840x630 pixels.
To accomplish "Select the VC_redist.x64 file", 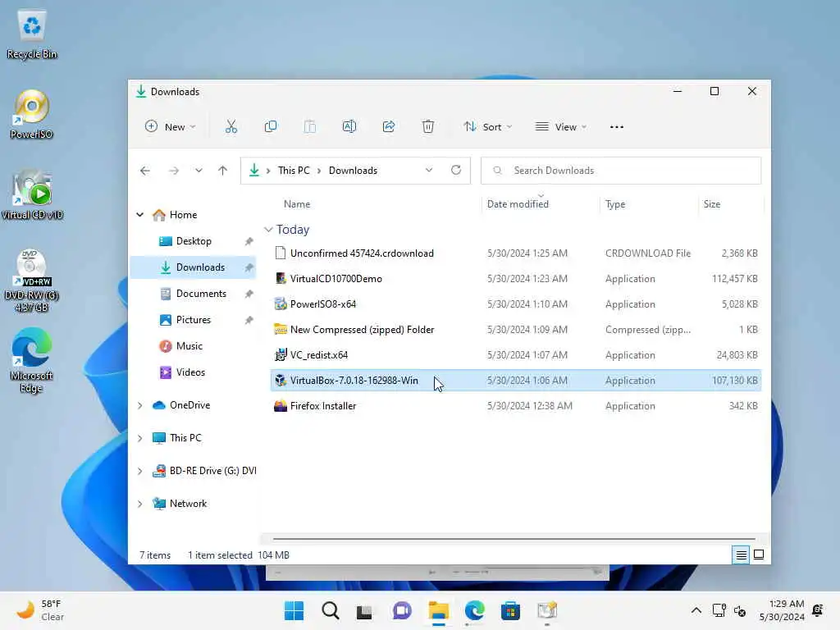I will click(x=516, y=355).
